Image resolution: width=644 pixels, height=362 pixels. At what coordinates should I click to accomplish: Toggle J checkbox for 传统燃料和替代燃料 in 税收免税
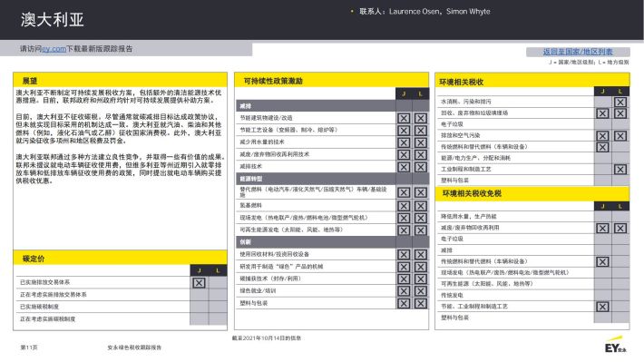[602, 261]
